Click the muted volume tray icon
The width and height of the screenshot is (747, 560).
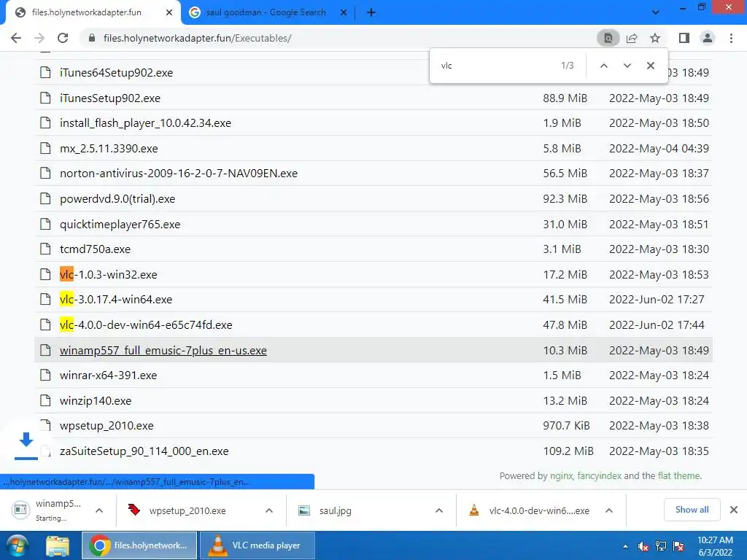click(x=643, y=546)
